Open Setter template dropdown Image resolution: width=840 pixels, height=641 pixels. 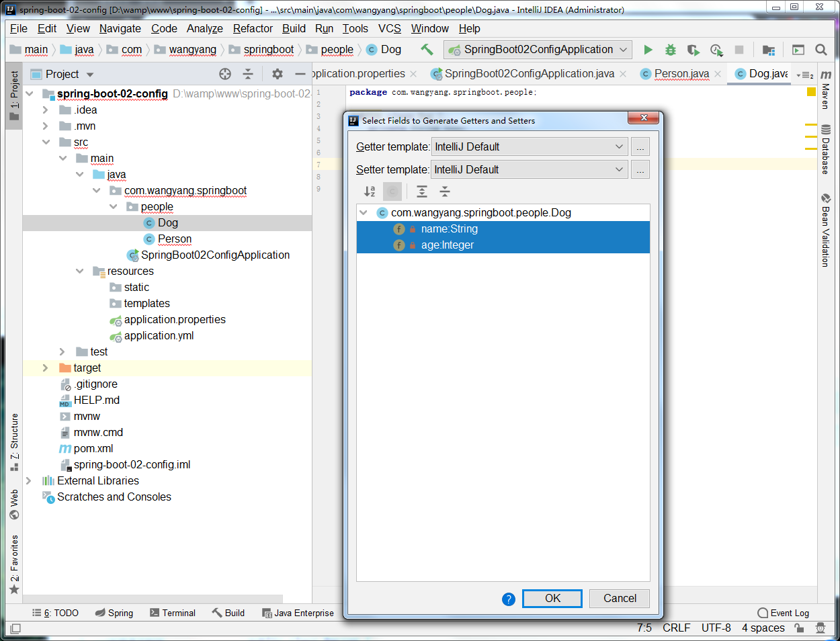point(530,170)
